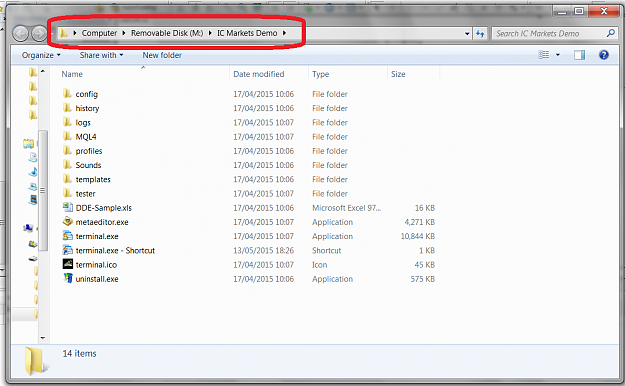The image size is (625, 386).
Task: Click Removable Disk (M:) in the breadcrumb
Action: 167,33
